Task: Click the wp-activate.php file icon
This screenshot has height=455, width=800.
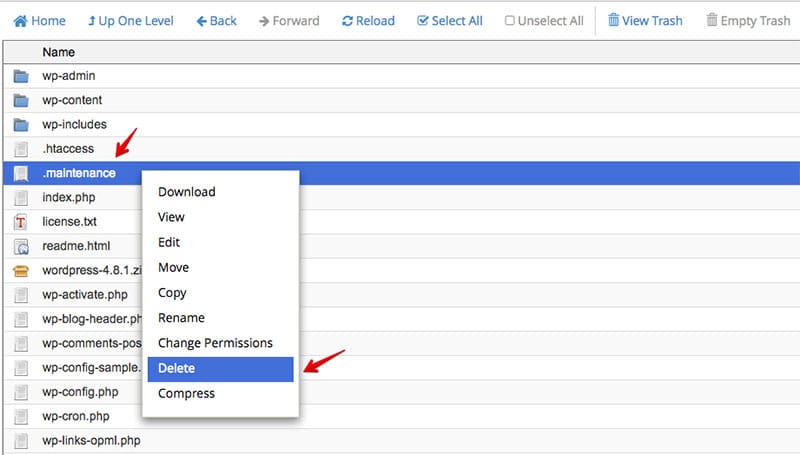Action: (x=21, y=295)
